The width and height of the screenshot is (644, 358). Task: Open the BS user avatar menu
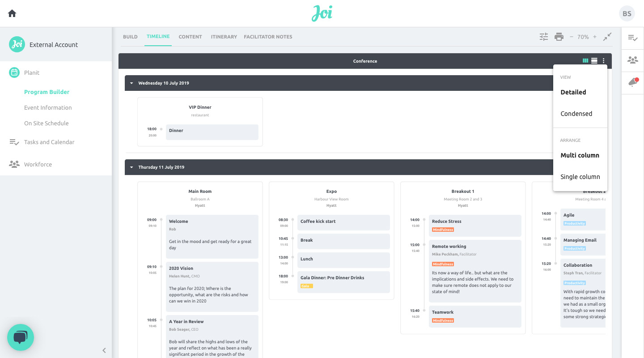(x=627, y=13)
